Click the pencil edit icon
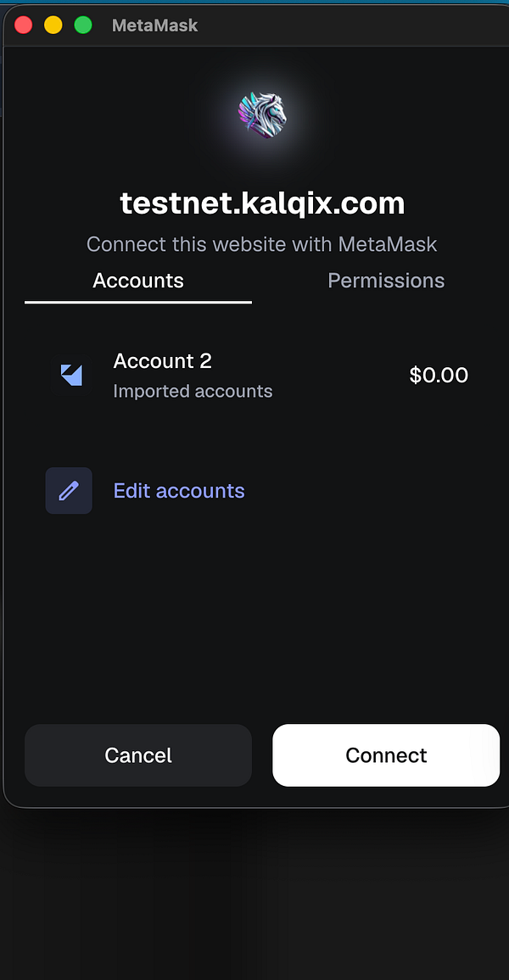The width and height of the screenshot is (509, 980). (69, 491)
